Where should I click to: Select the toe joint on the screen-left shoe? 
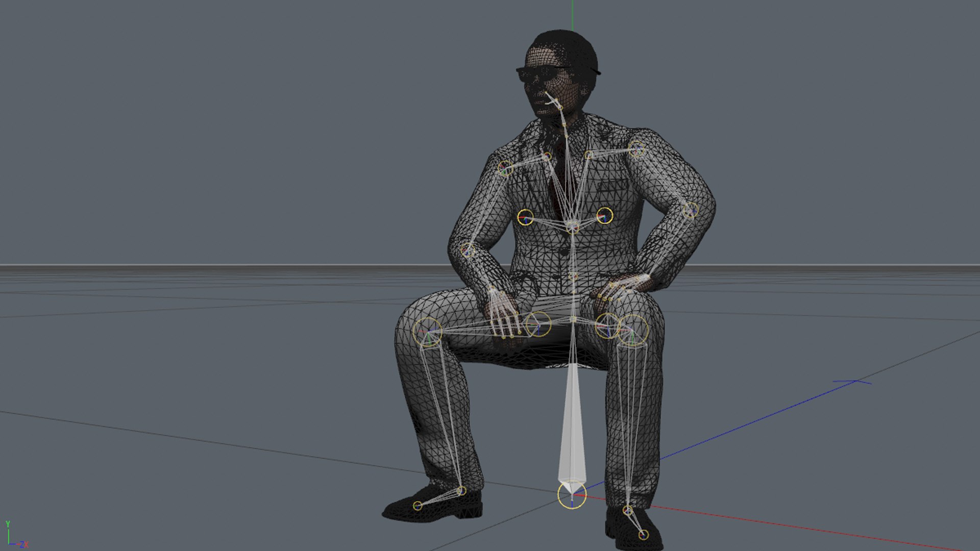coord(418,506)
